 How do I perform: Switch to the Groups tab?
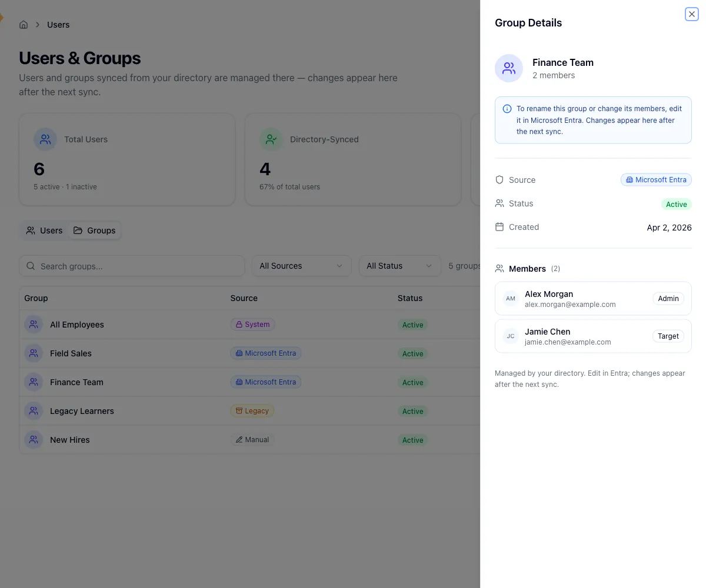[94, 230]
